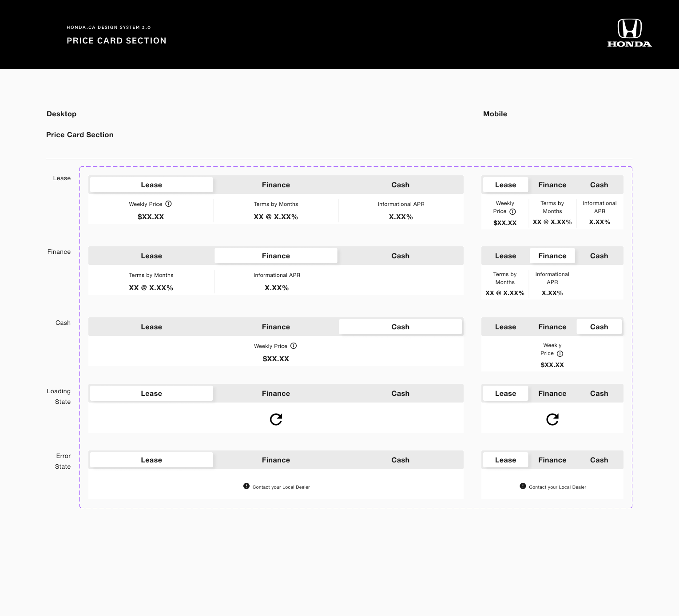The width and height of the screenshot is (679, 616).
Task: Click mobile error alert icon
Action: click(x=523, y=486)
